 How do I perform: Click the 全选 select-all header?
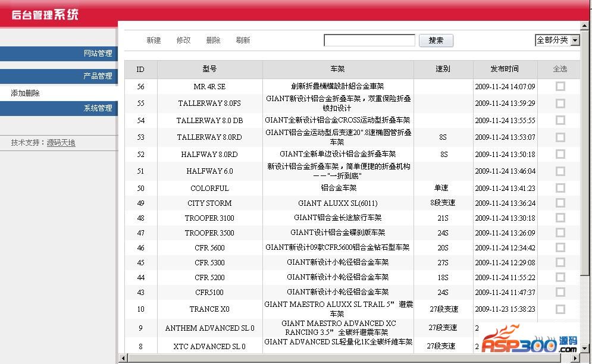point(560,69)
